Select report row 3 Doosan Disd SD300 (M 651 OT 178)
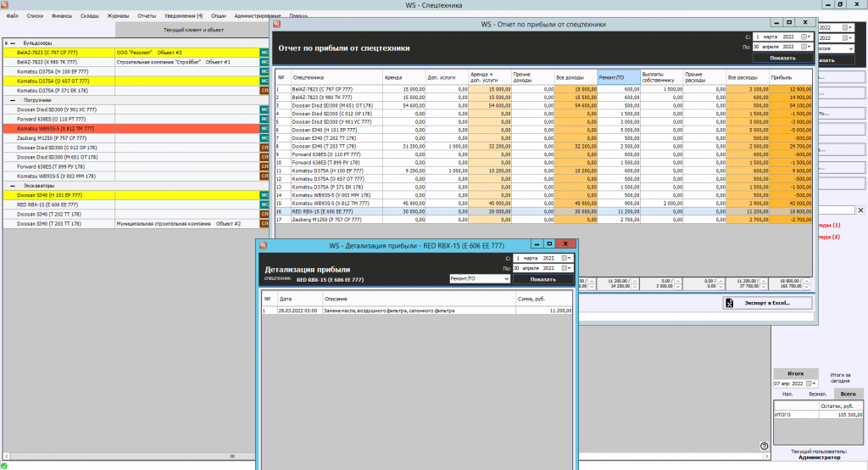This screenshot has width=868, height=470. click(543, 105)
